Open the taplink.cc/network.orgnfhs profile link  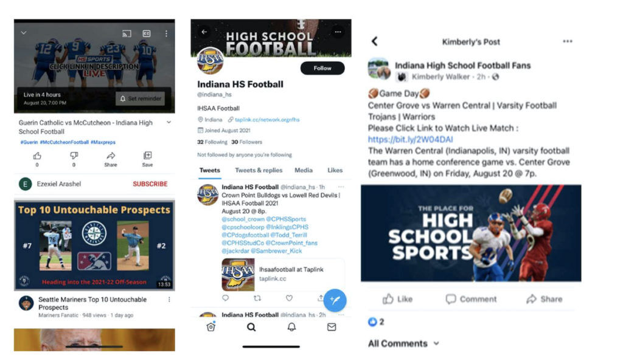click(267, 120)
